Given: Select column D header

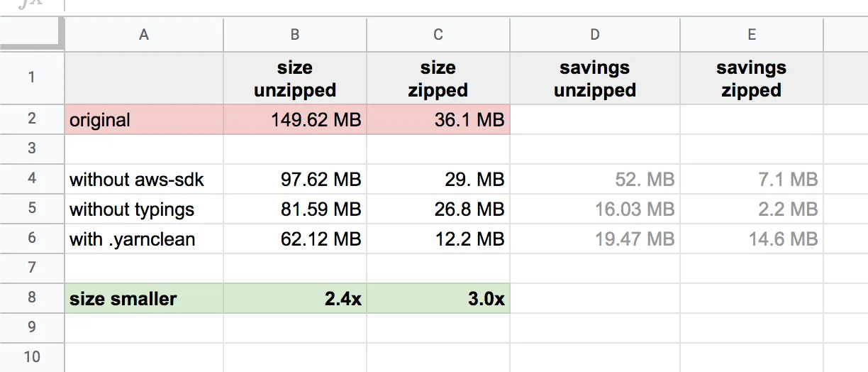Looking at the screenshot, I should coord(594,34).
